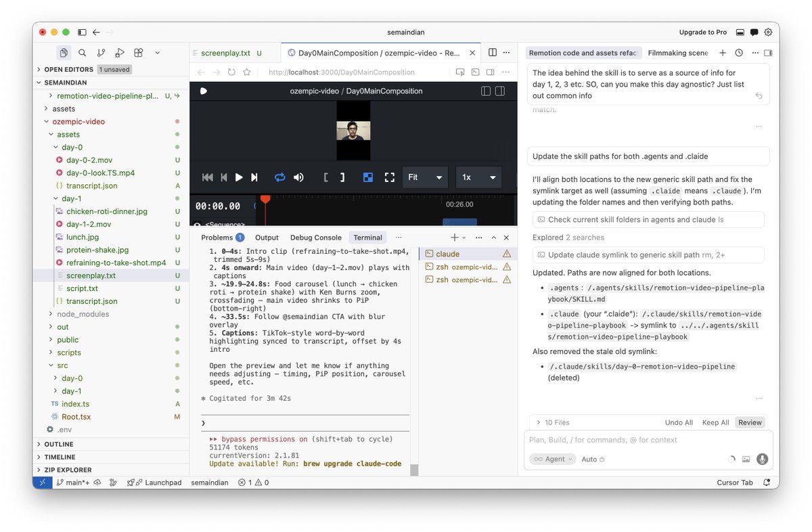Click Undo All changes
This screenshot has width=812, height=532.
pyautogui.click(x=679, y=422)
